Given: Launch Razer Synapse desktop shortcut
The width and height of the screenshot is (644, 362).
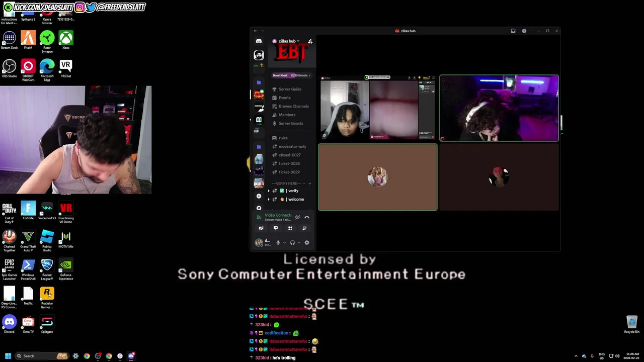Looking at the screenshot, I should (47, 42).
